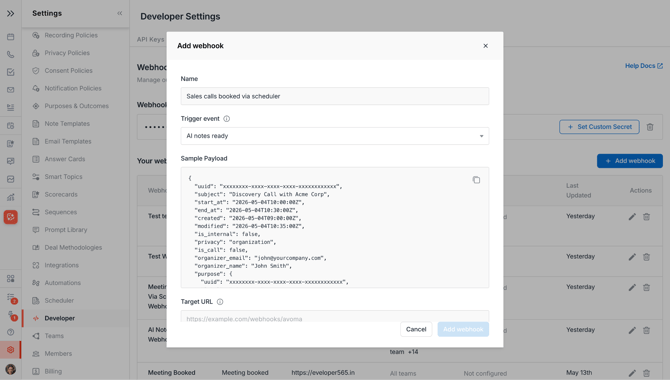The height and width of the screenshot is (380, 670).
Task: Open the phone calls icon in left rail
Action: tap(11, 54)
